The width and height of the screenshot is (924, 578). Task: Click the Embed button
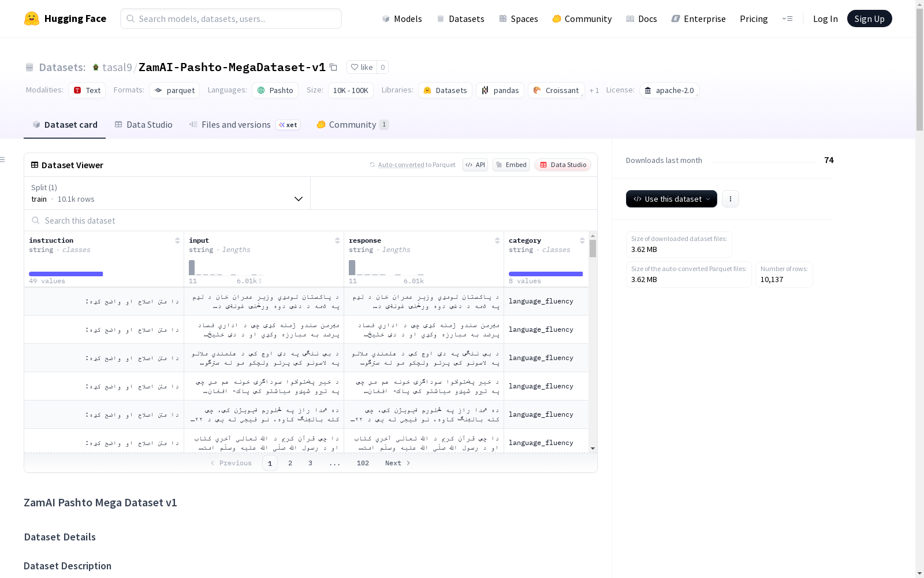[x=511, y=165]
